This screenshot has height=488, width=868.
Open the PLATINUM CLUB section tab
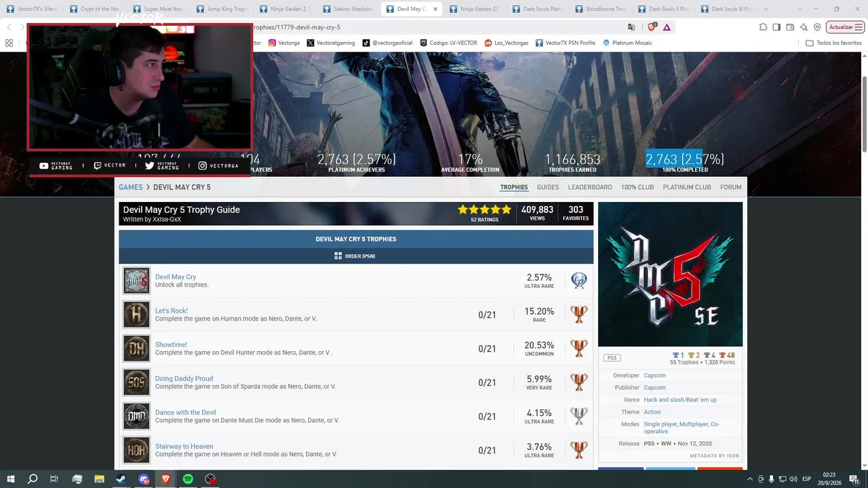coord(687,187)
